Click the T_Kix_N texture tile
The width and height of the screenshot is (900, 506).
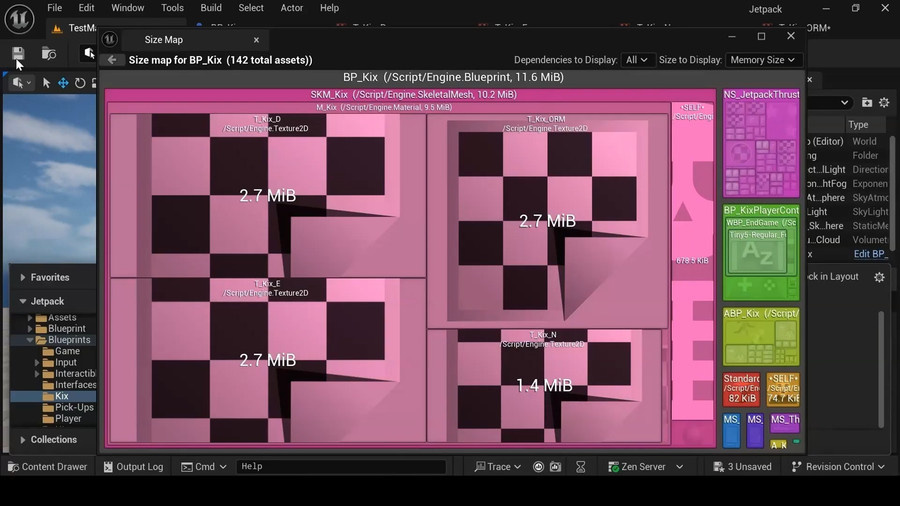click(x=544, y=386)
